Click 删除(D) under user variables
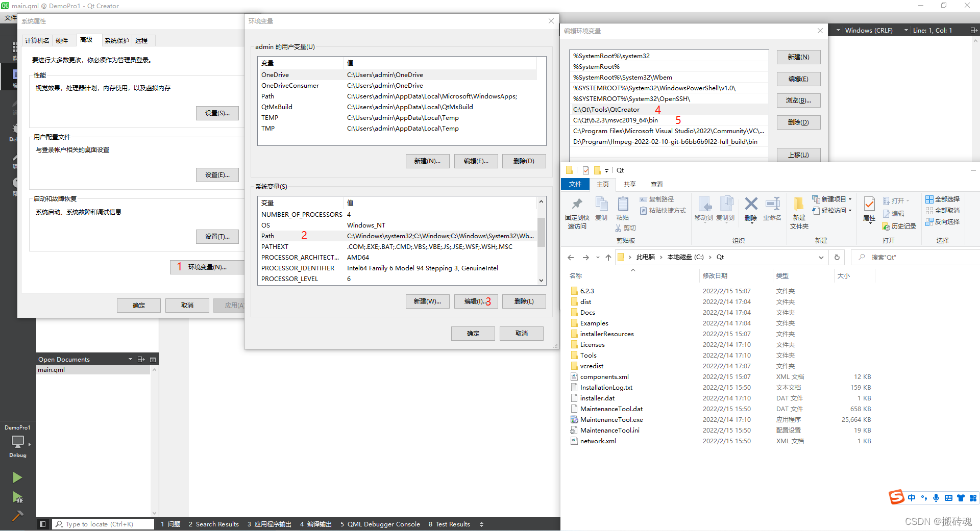Image resolution: width=980 pixels, height=531 pixels. [x=524, y=161]
